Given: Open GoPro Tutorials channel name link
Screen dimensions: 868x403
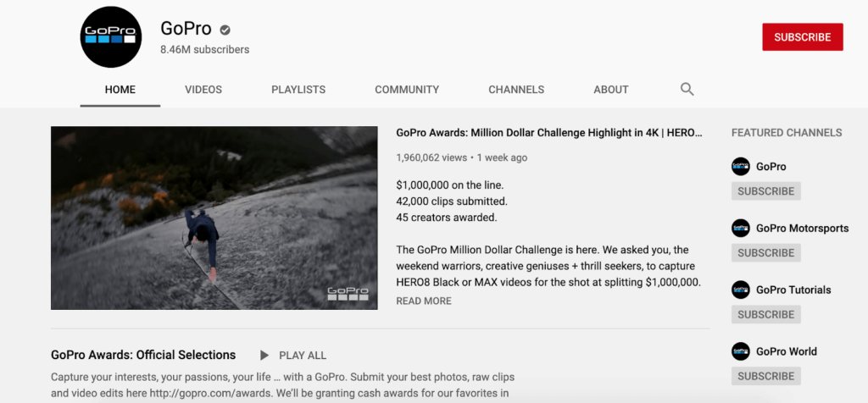Looking at the screenshot, I should coord(793,290).
